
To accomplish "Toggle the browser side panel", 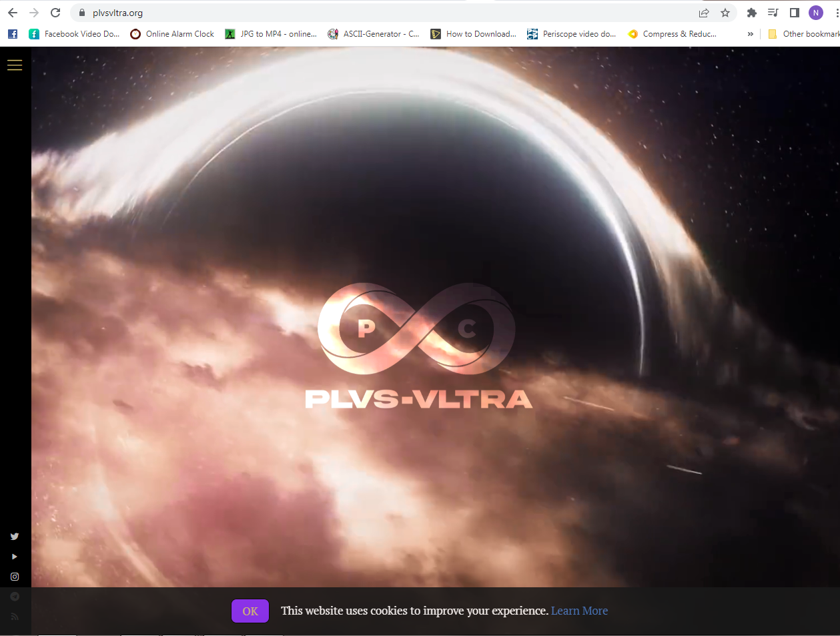I will 795,13.
